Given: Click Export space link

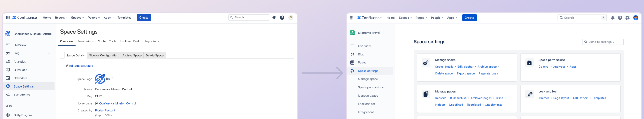Looking at the screenshot, I should pos(466,73).
